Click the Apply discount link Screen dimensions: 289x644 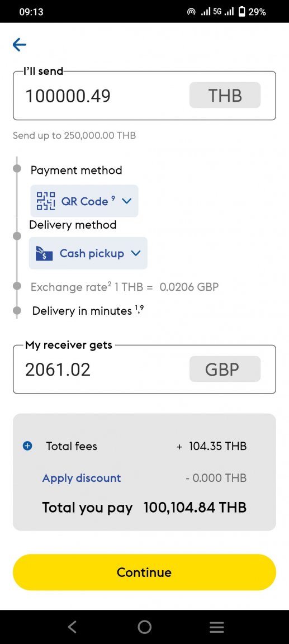coord(82,478)
